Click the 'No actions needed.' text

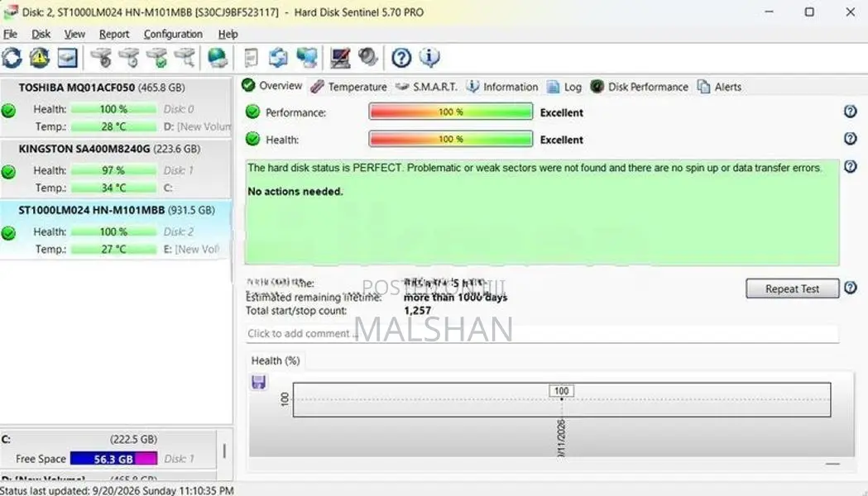coord(295,191)
